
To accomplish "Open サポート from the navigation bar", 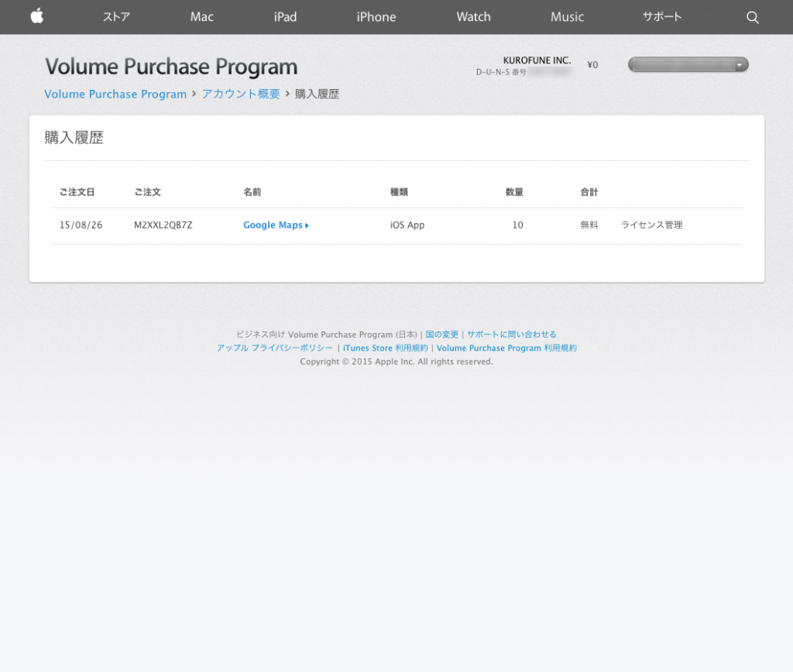I will [662, 16].
